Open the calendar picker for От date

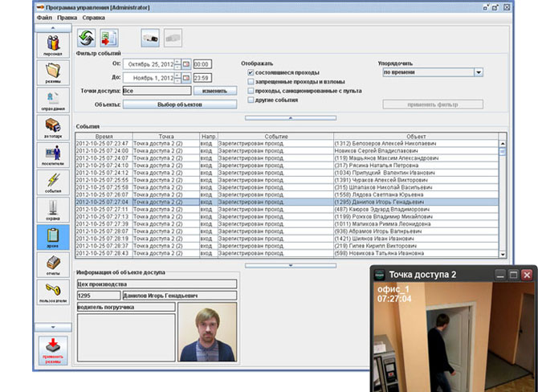click(x=186, y=64)
